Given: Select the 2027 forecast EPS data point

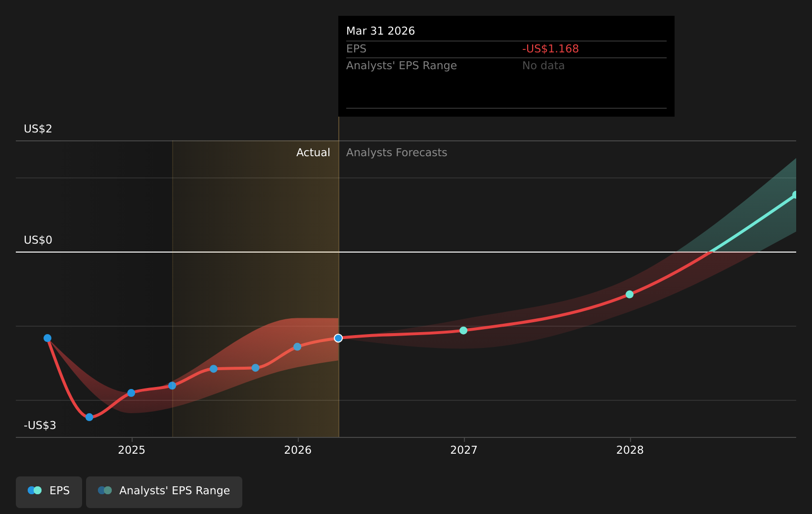Looking at the screenshot, I should click(463, 330).
